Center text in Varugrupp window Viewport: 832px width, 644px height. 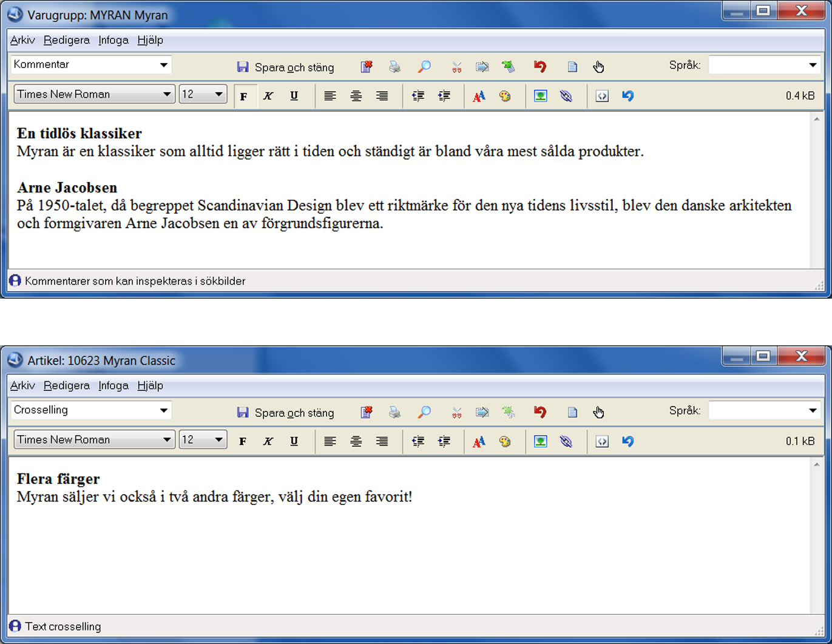tap(356, 96)
